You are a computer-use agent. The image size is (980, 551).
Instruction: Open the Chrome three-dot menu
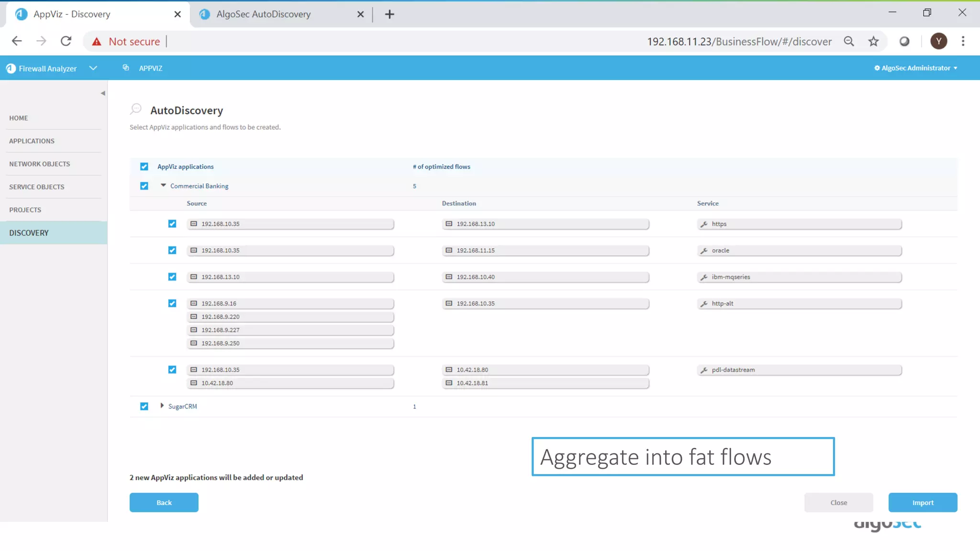tap(963, 41)
